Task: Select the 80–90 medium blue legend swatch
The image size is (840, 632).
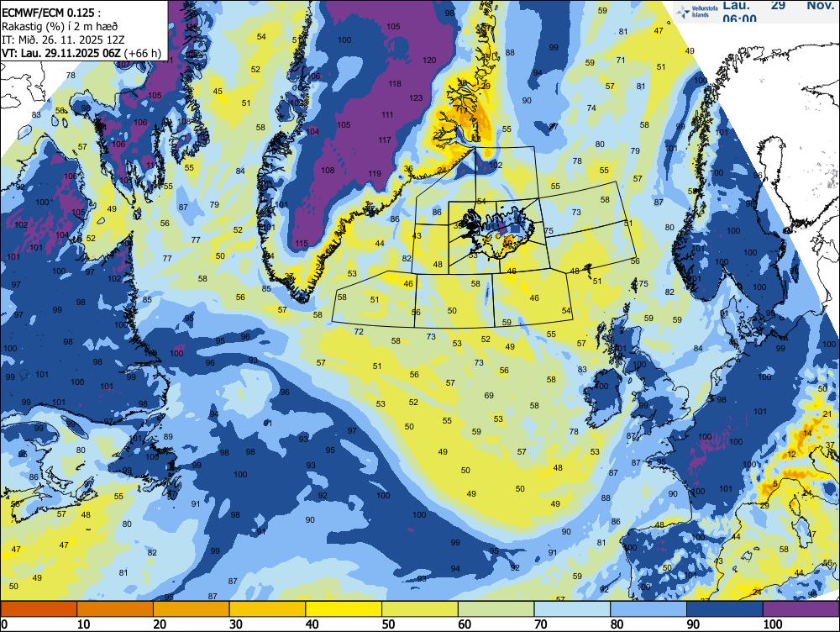Action: (648, 609)
